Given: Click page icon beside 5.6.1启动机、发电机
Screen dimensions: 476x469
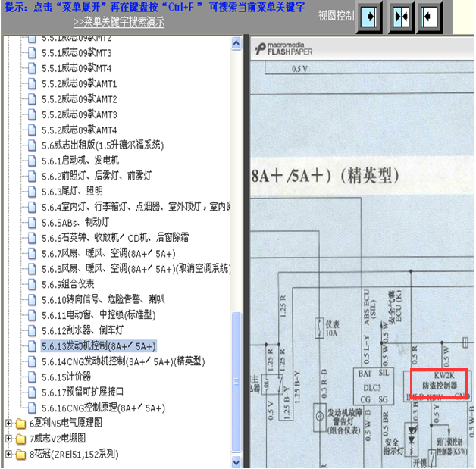Looking at the screenshot, I should tap(32, 161).
